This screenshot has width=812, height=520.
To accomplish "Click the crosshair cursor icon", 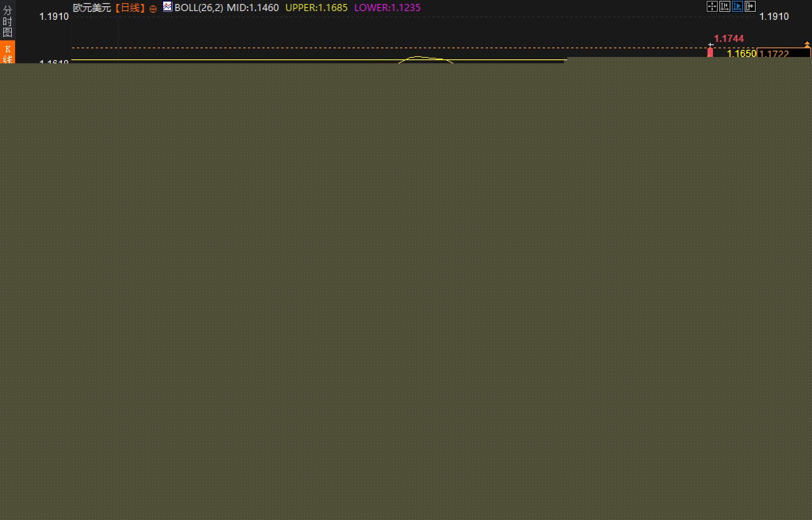I will tap(712, 7).
